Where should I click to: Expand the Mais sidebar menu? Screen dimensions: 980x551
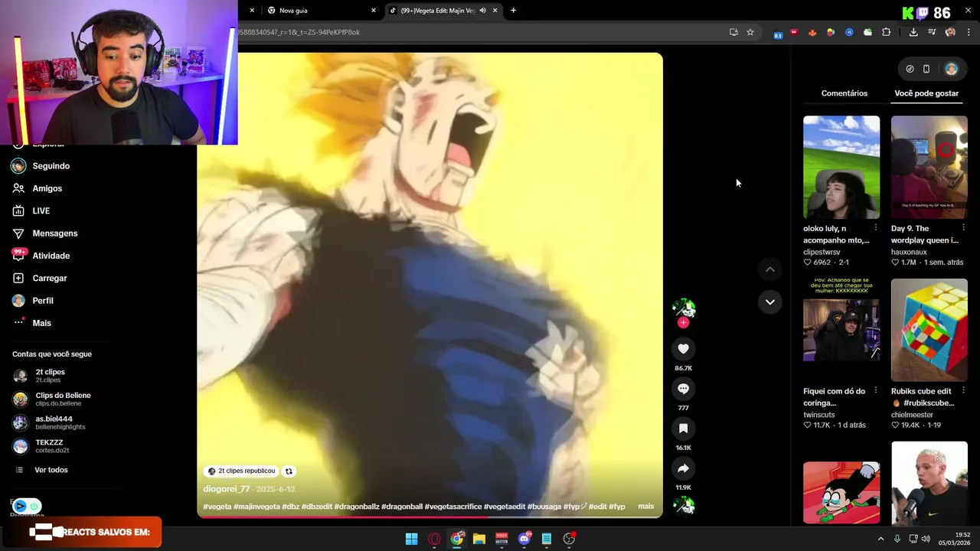(41, 323)
